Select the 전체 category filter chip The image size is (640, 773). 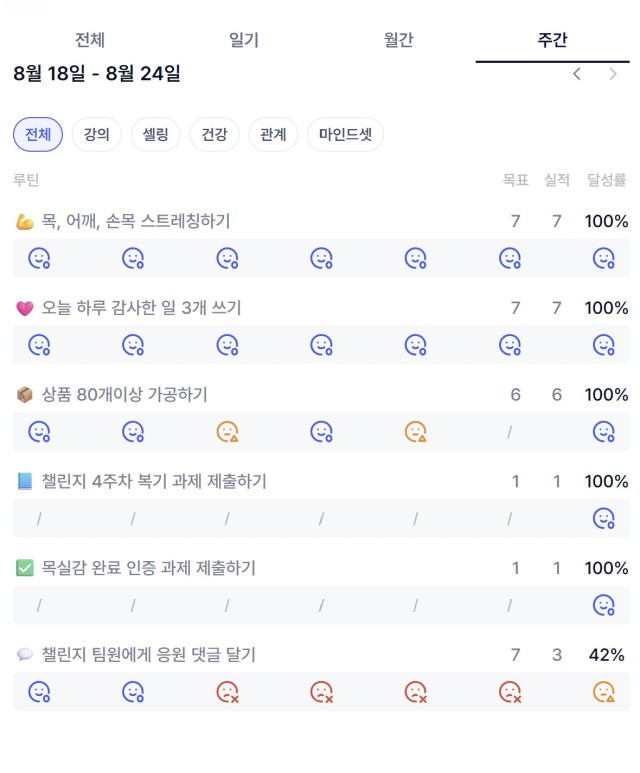tap(38, 134)
